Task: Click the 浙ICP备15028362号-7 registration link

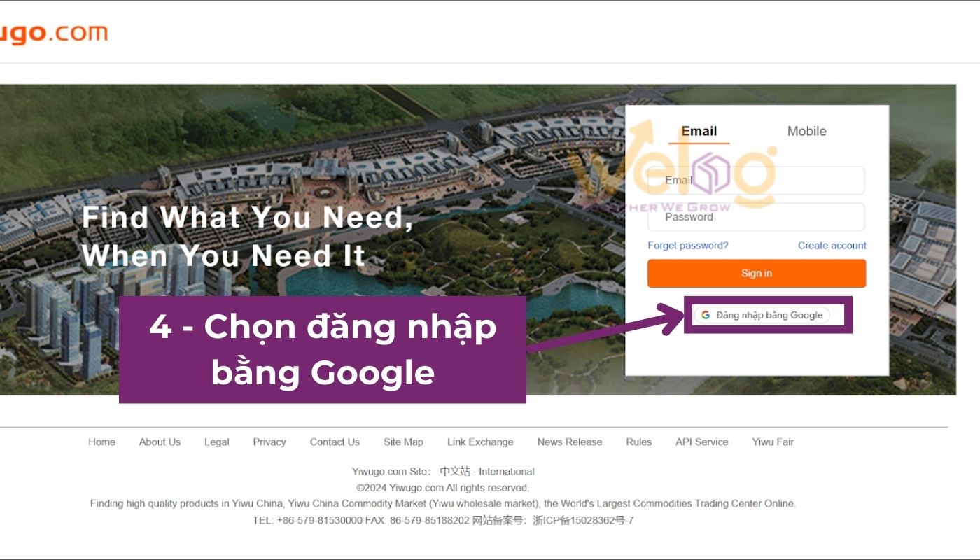Action: [x=583, y=521]
